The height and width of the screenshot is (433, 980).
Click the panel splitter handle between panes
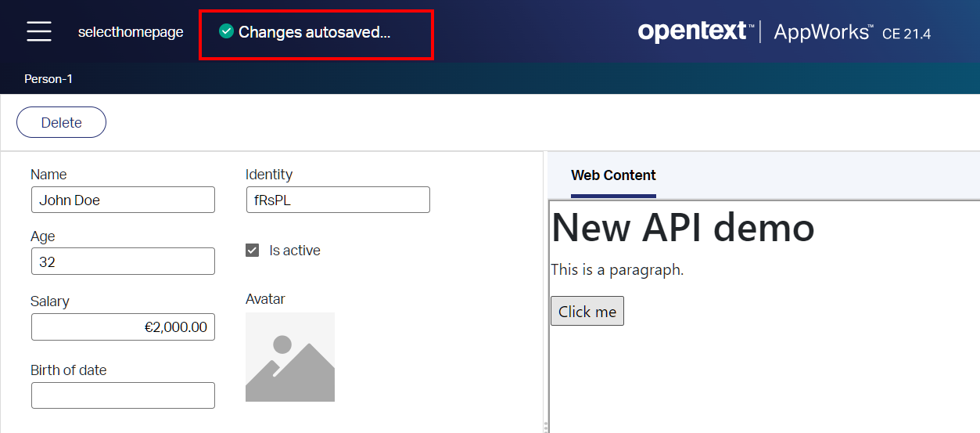click(545, 426)
